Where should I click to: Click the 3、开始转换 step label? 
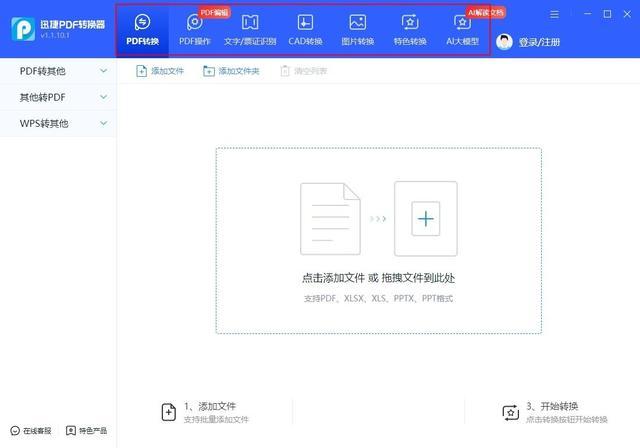(x=552, y=406)
